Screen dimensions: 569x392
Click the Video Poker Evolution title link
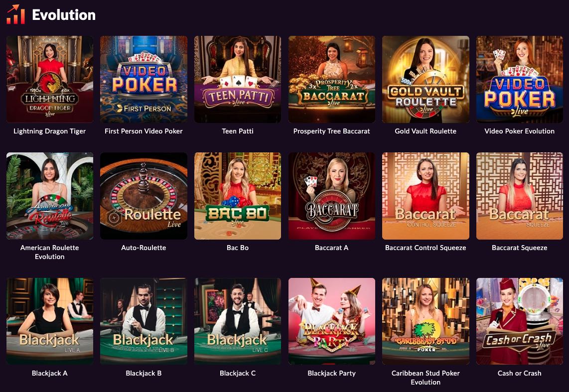(519, 131)
